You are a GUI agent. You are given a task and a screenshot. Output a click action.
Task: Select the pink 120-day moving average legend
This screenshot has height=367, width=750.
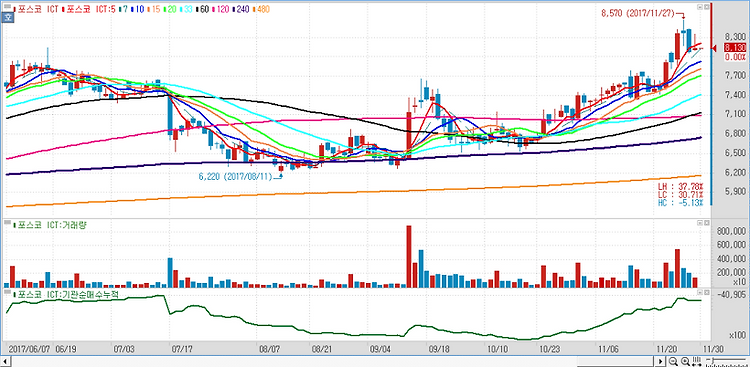pos(221,9)
